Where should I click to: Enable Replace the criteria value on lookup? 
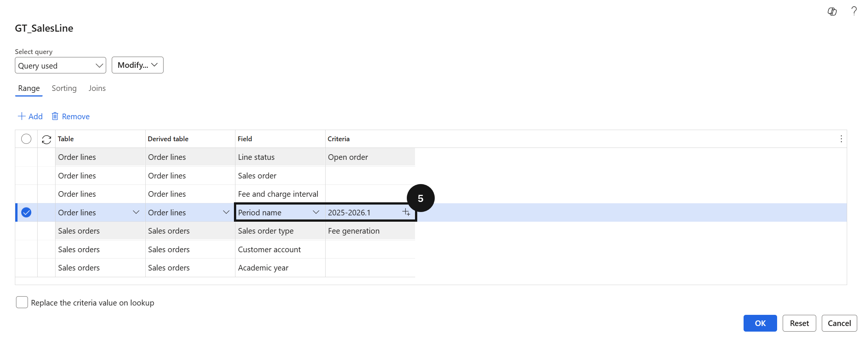point(22,302)
